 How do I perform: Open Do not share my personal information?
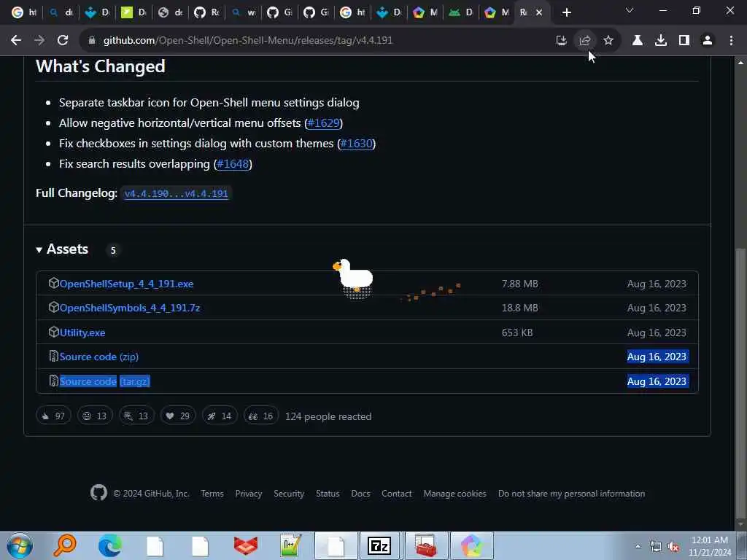[572, 494]
